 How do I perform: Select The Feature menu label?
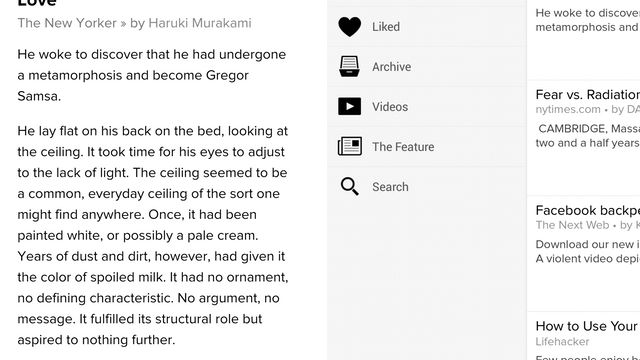point(403,147)
